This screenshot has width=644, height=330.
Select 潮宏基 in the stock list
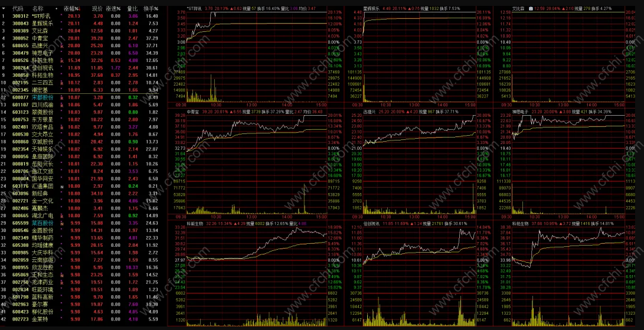click(40, 90)
